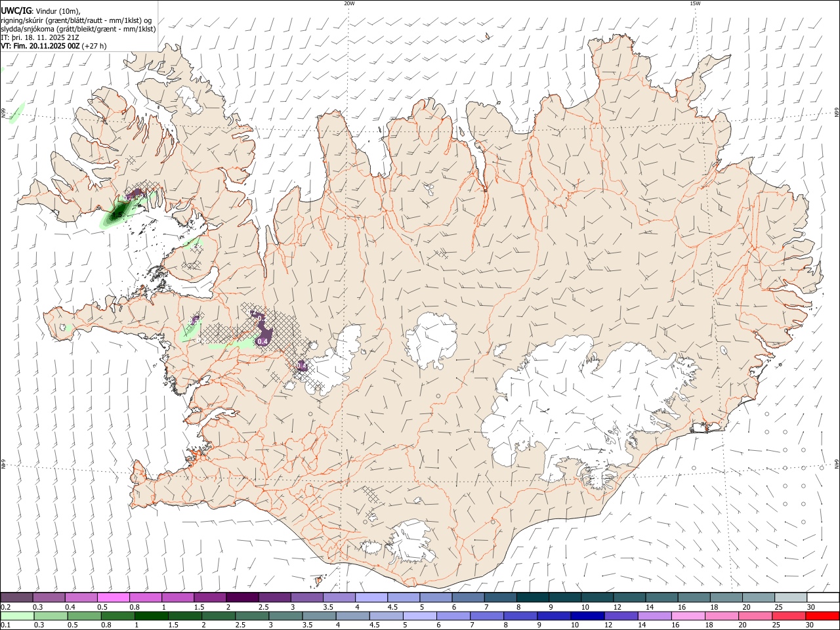This screenshot has width=840, height=630.
Task: Click the pale grey swatch labelled 25 in snow legend
Action: (791, 597)
